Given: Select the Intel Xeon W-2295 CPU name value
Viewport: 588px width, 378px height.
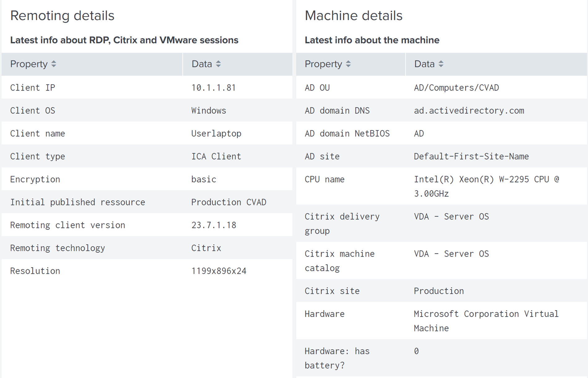Looking at the screenshot, I should click(486, 186).
